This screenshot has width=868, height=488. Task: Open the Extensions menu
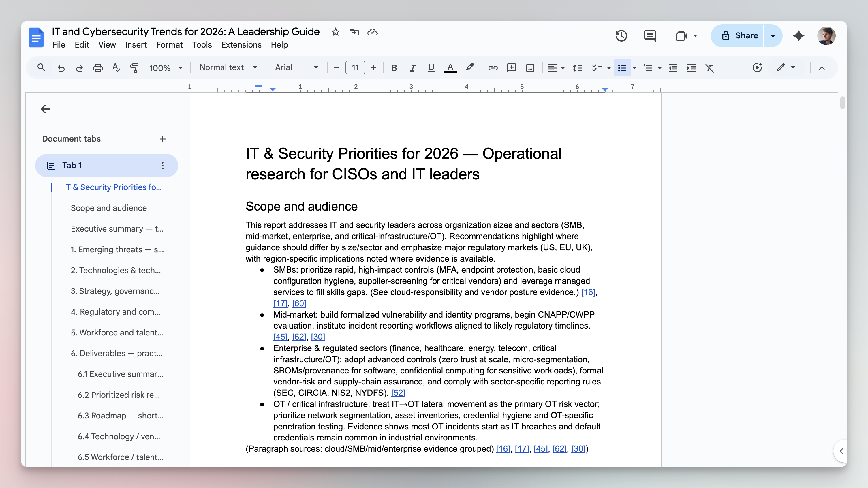coord(241,45)
